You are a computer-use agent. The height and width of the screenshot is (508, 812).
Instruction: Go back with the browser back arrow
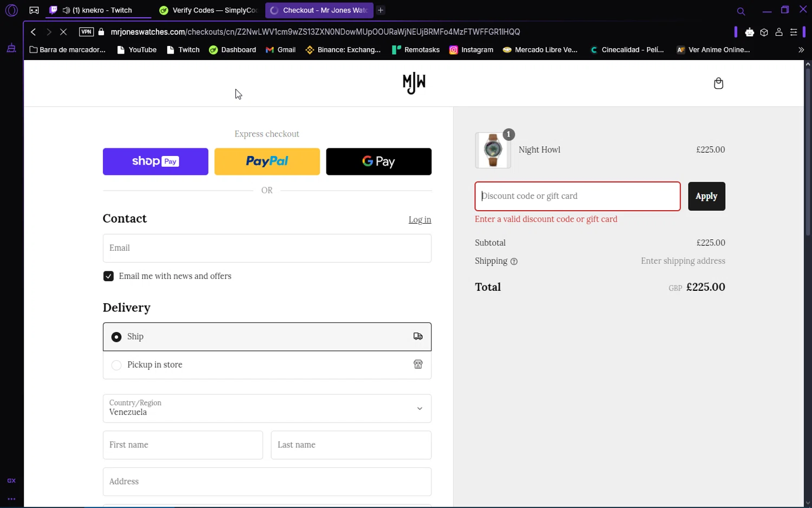(x=34, y=32)
